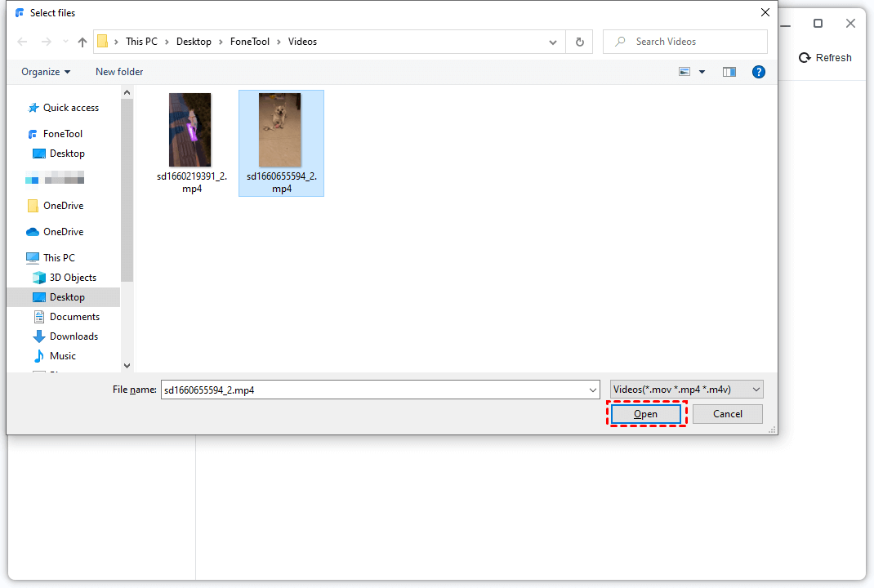Click the change view icon
874x588 pixels.
[x=684, y=72]
